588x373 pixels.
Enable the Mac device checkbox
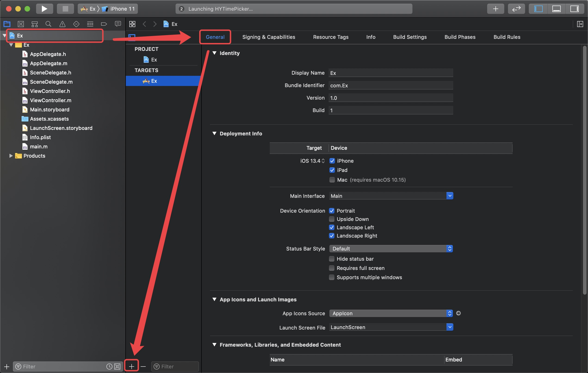(x=332, y=180)
